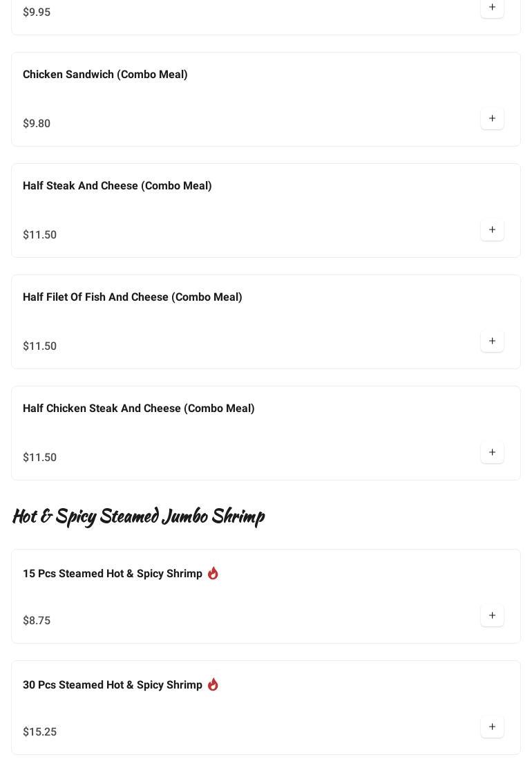This screenshot has width=532, height=766.
Task: Add Half Chicken Steak And Cheese combo
Action: 492,452
